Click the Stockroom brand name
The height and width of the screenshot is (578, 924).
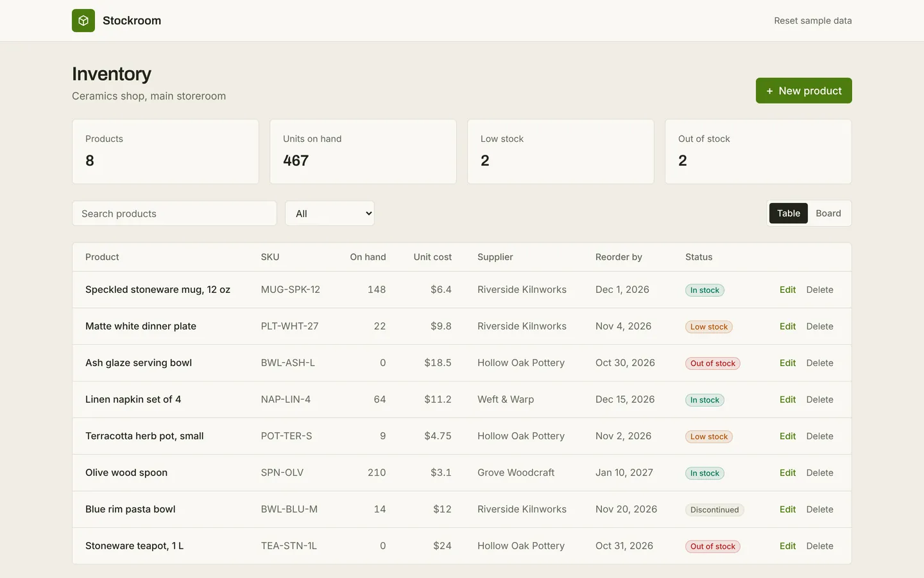coord(132,21)
